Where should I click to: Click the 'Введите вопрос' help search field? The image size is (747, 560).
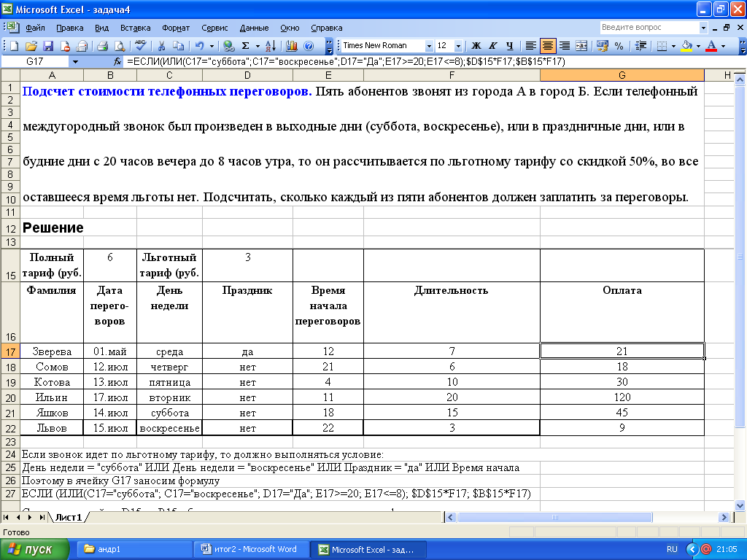649,28
